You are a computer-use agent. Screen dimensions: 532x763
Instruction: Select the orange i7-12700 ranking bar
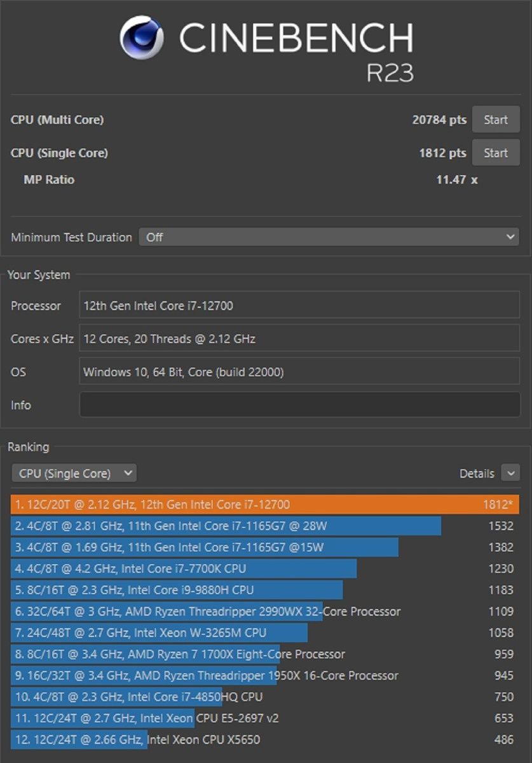(264, 505)
